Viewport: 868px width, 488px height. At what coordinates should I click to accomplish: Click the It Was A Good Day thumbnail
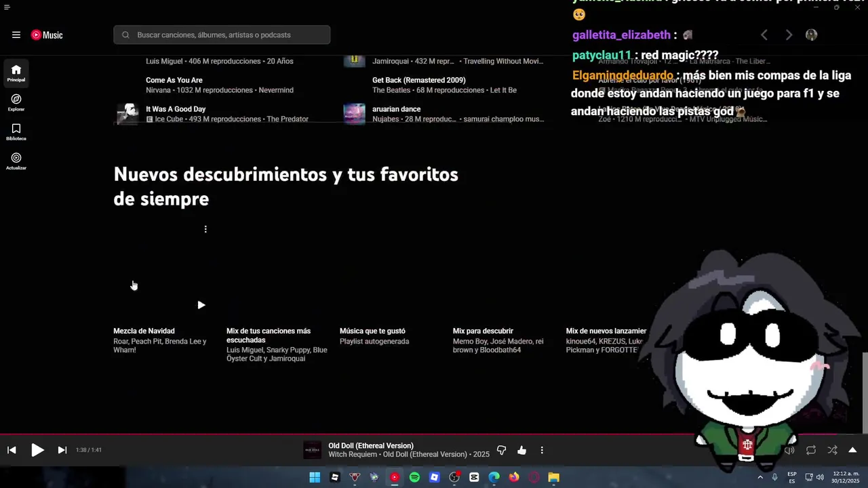127,114
